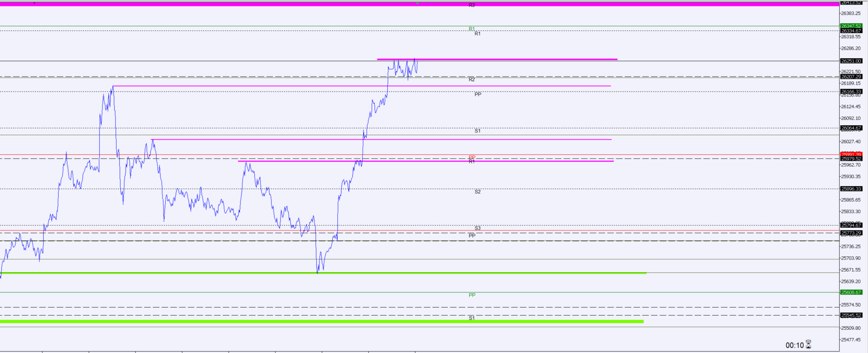
Task: Click the S2 support level label
Action: pos(477,192)
